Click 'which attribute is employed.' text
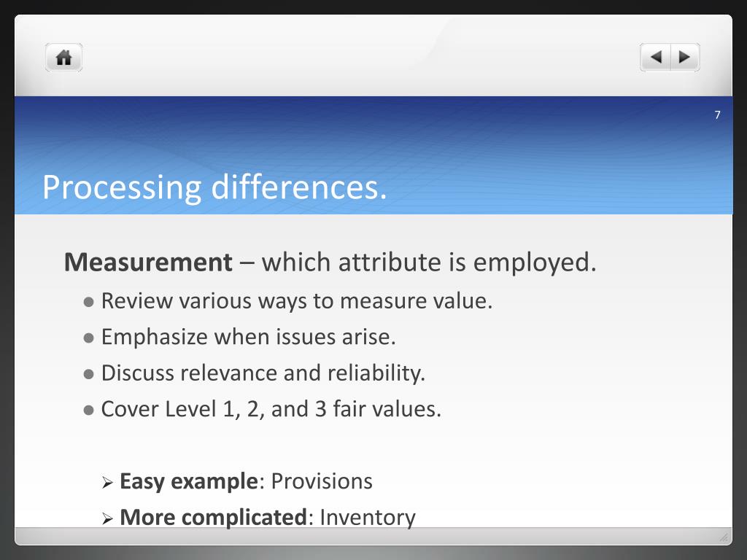The width and height of the screenshot is (747, 560). pyautogui.click(x=429, y=262)
